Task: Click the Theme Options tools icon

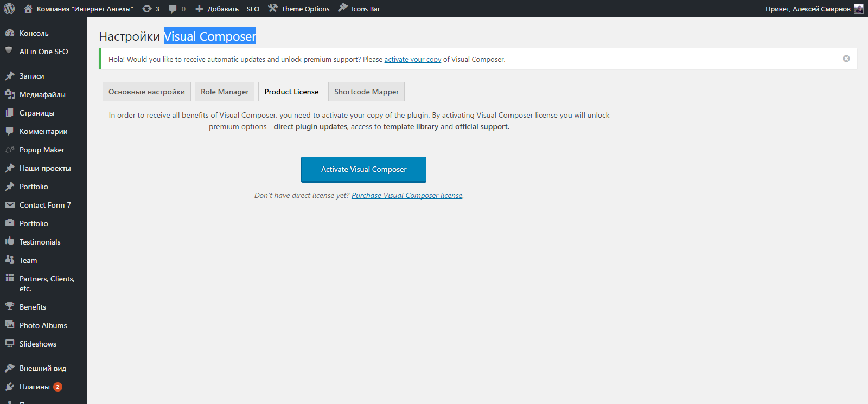Action: click(273, 8)
